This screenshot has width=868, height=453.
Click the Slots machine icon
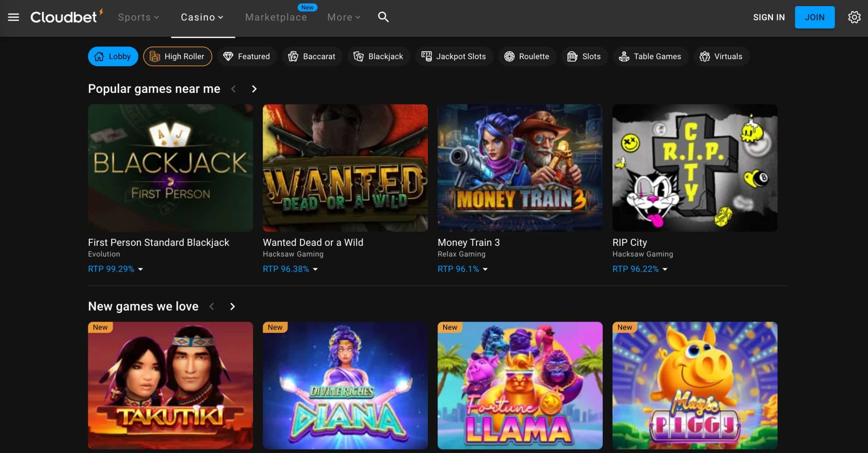572,57
